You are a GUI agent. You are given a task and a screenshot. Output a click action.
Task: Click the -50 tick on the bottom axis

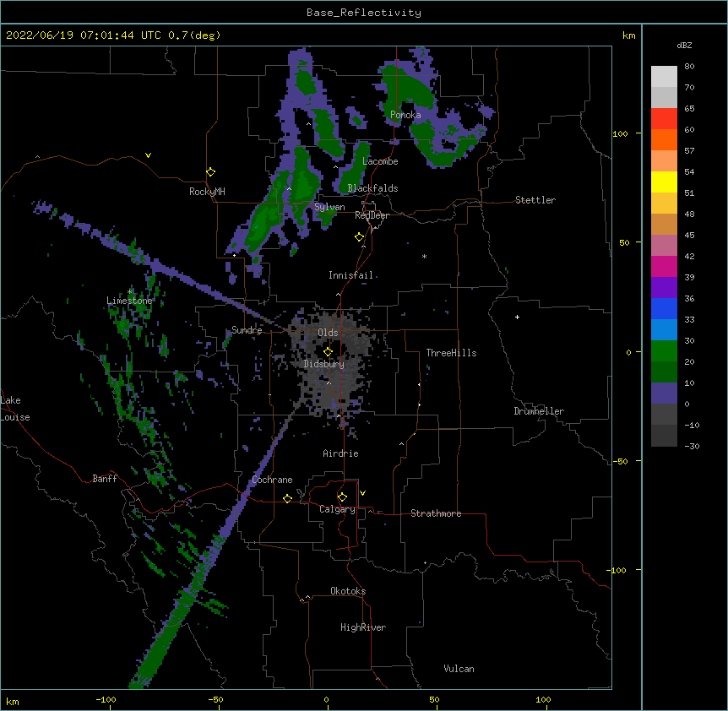(215, 699)
